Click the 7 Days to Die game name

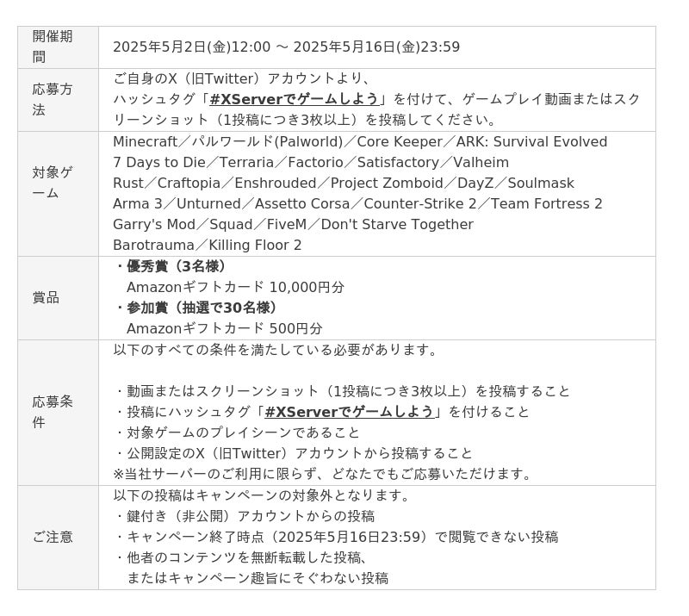tap(159, 162)
